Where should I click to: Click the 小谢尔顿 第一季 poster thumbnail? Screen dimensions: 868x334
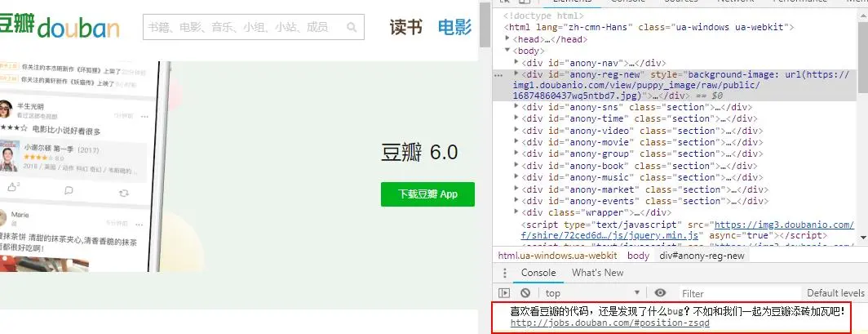pyautogui.click(x=8, y=157)
